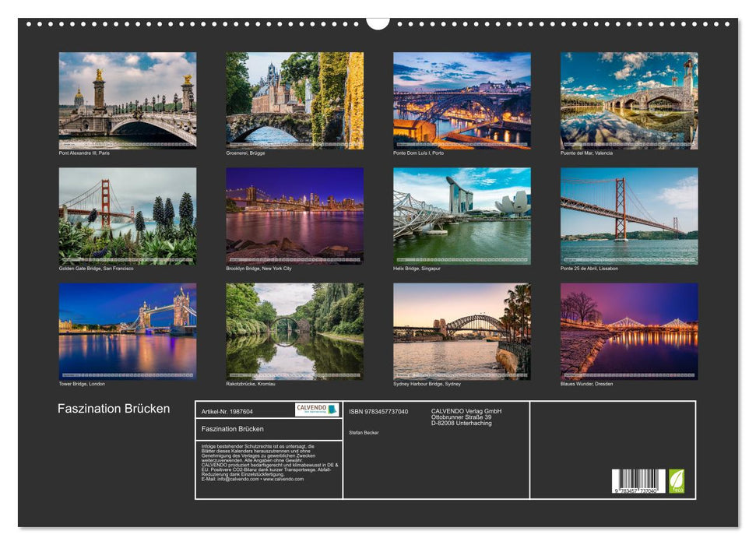Open the Groenerei, Brügge photo
Screen dimensions: 756x545
pos(294,100)
